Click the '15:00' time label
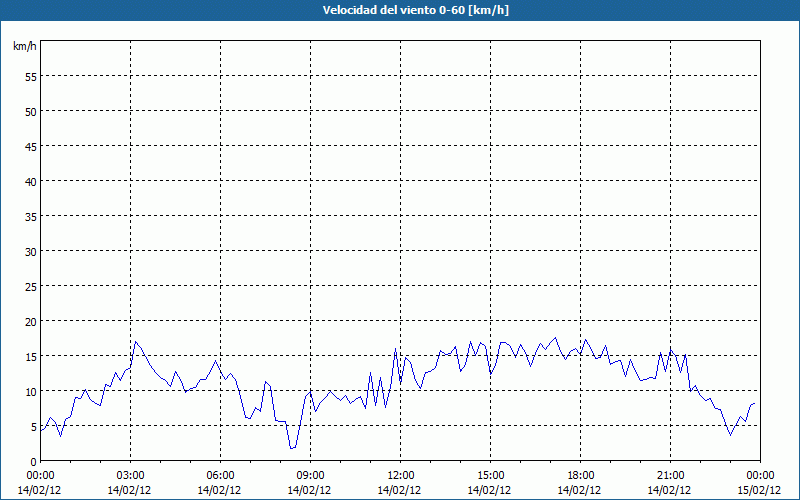Viewport: 800px width, 500px height. [x=490, y=476]
